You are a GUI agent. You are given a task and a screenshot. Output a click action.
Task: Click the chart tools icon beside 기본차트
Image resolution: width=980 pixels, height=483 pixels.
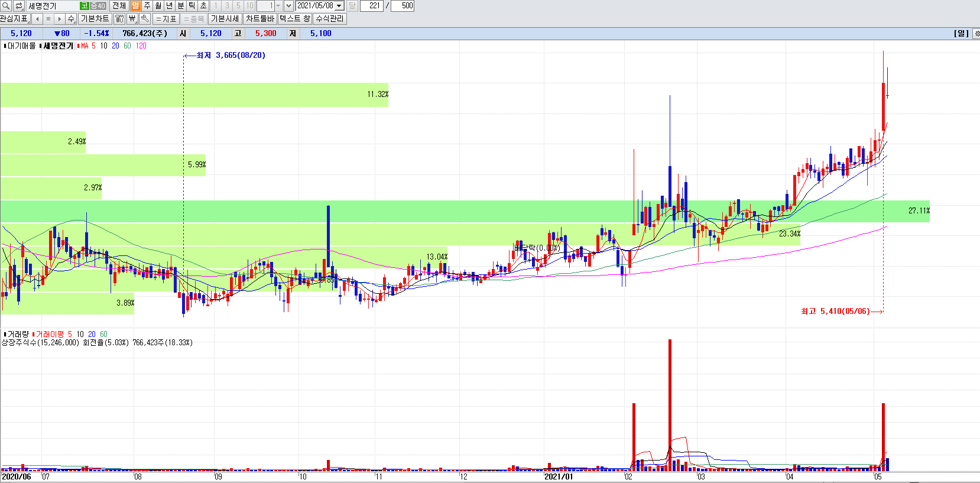[119, 19]
